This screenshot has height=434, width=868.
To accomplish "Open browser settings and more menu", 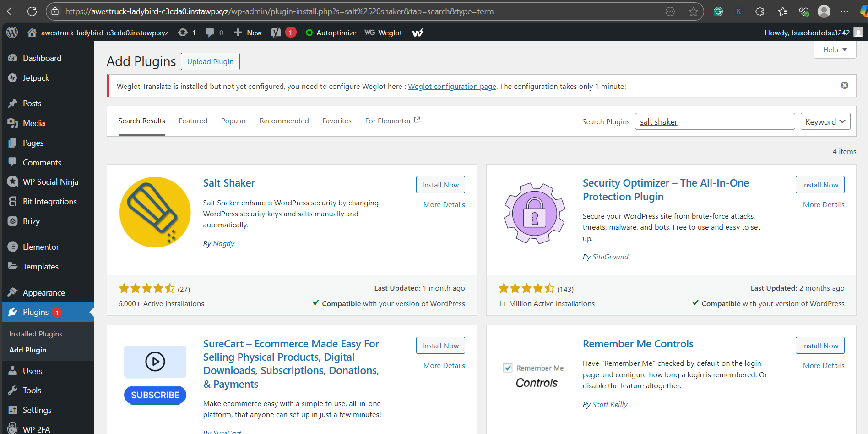I will (845, 11).
